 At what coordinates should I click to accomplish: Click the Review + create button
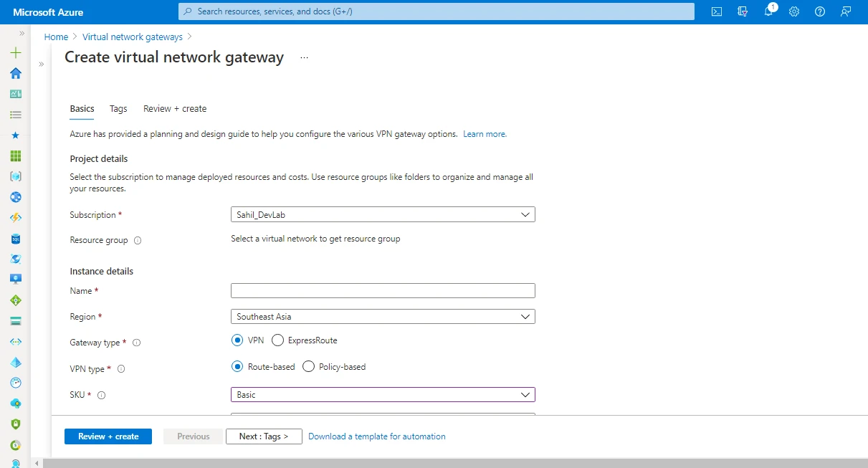tap(108, 436)
